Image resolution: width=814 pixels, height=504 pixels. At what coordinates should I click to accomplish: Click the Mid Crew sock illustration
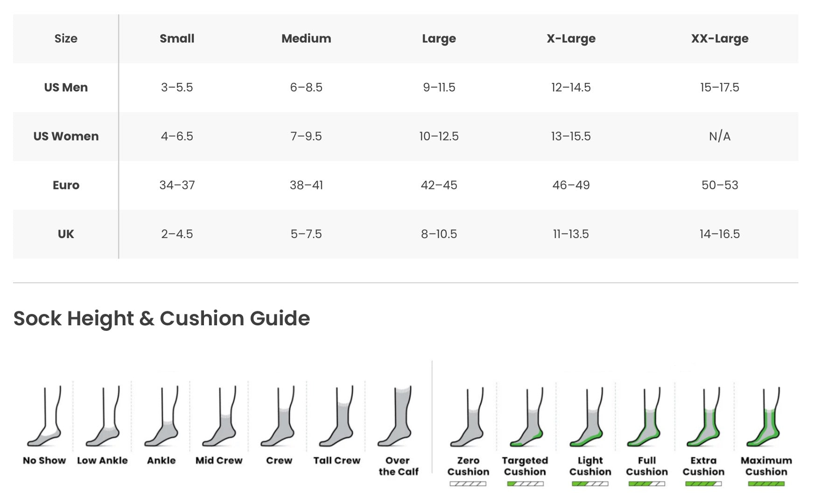[x=219, y=417]
